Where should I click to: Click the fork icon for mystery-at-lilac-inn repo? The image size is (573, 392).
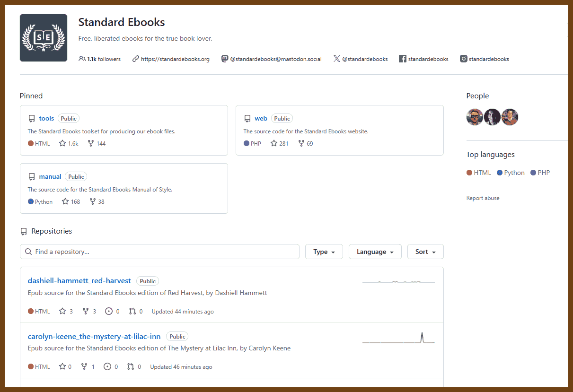84,366
